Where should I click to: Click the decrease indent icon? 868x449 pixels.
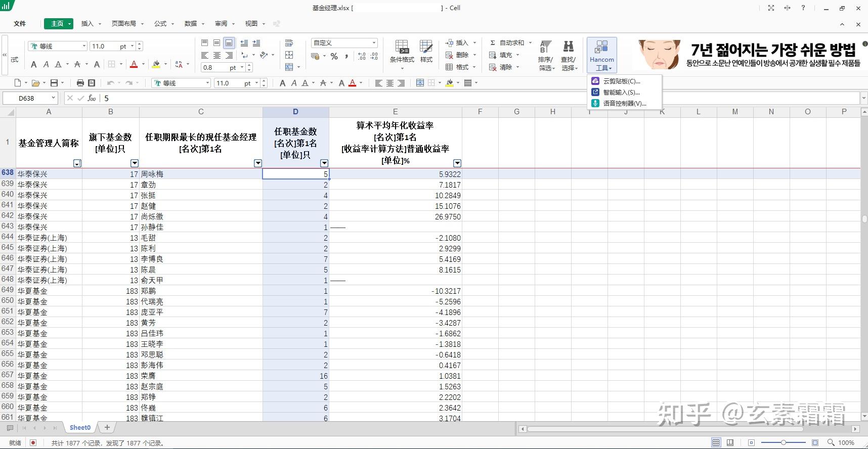pyautogui.click(x=244, y=43)
